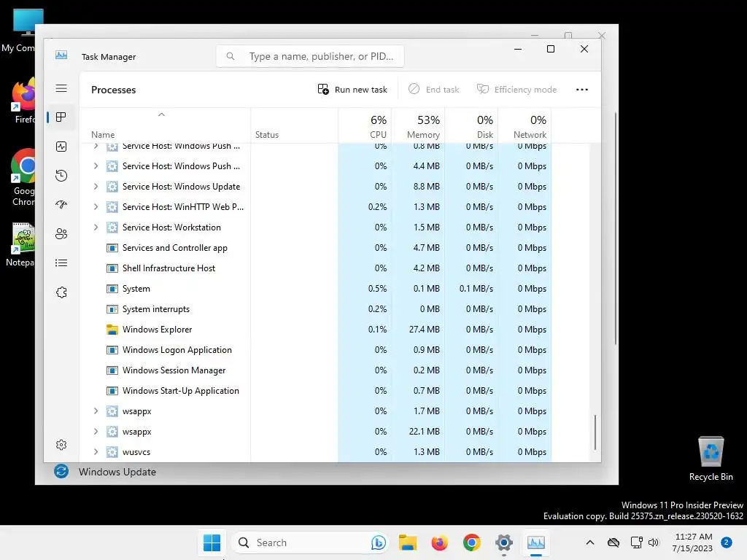Select Windows Start-Up Application row
This screenshot has height=560, width=747.
click(316, 391)
